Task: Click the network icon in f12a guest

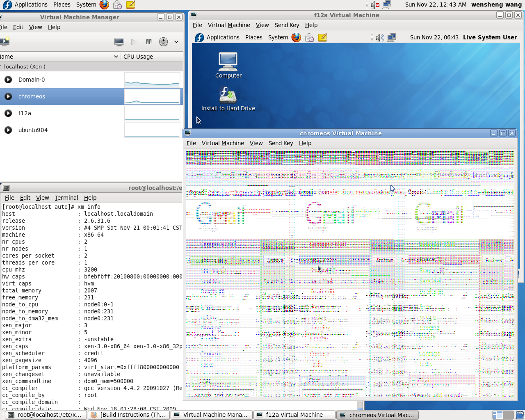Action: tap(392, 38)
